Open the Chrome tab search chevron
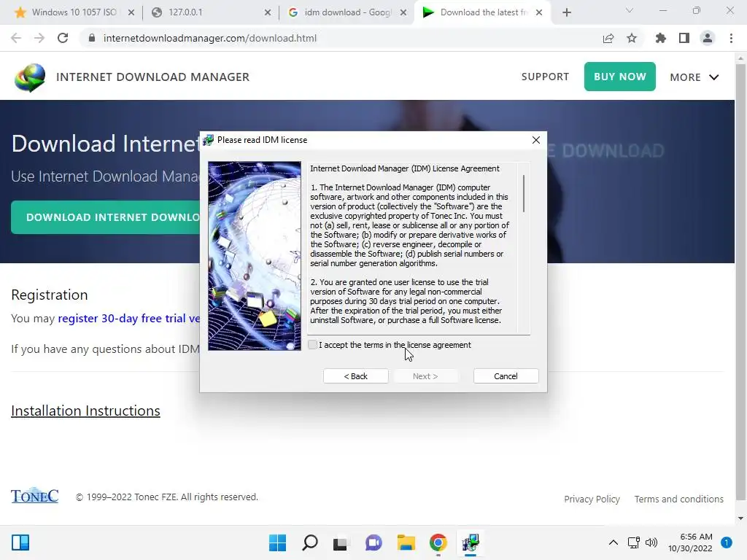747x560 pixels. pos(630,10)
